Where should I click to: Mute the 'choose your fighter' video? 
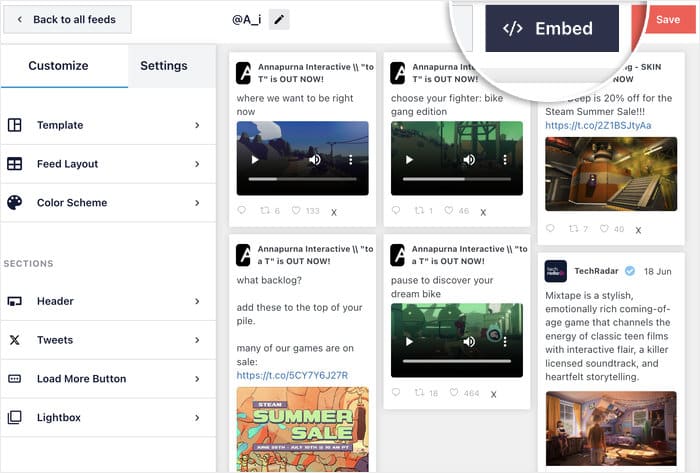(469, 160)
